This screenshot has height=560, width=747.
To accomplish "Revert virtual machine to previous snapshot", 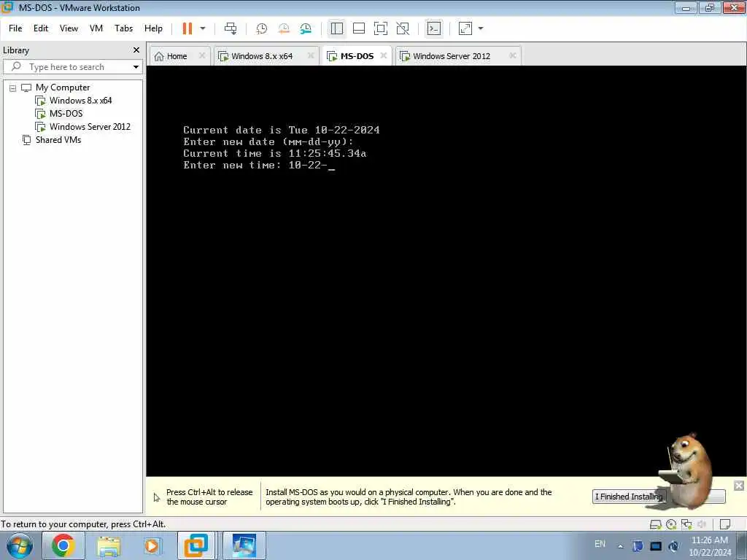I will [x=284, y=28].
